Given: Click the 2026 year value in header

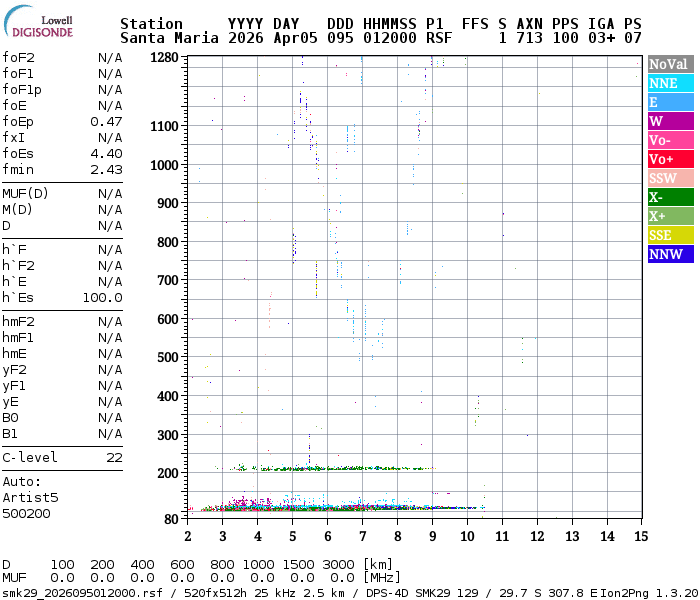Looking at the screenshot, I should 246,38.
